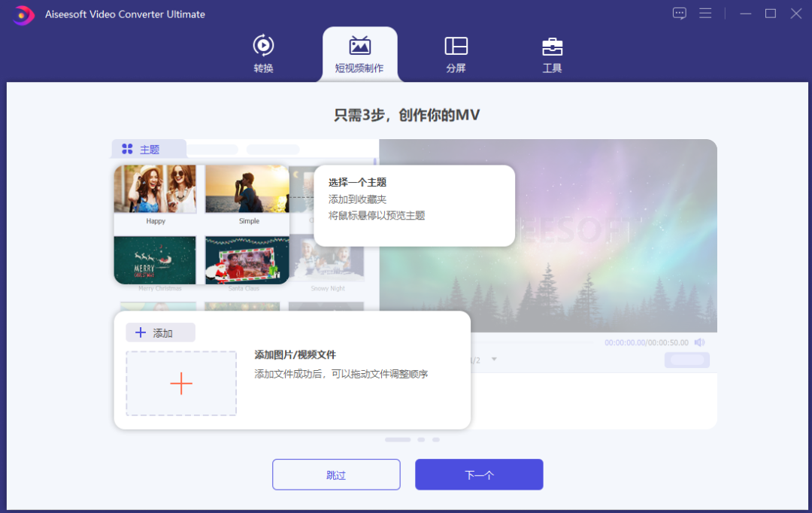Click the 跳过 (Skip) button
Image resolution: width=812 pixels, height=513 pixels.
336,474
